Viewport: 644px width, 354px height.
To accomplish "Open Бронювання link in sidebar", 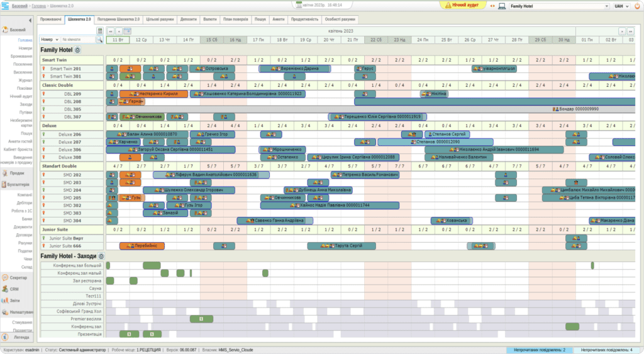I will (x=21, y=56).
